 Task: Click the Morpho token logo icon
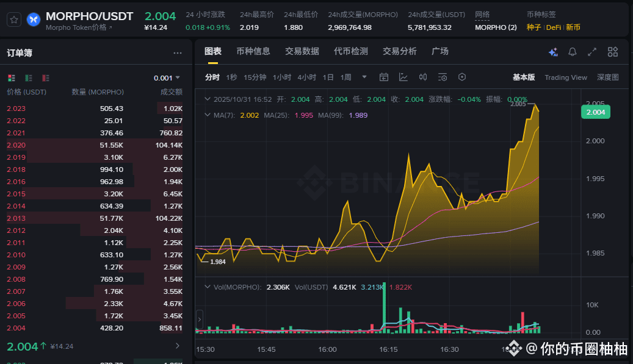tap(34, 20)
